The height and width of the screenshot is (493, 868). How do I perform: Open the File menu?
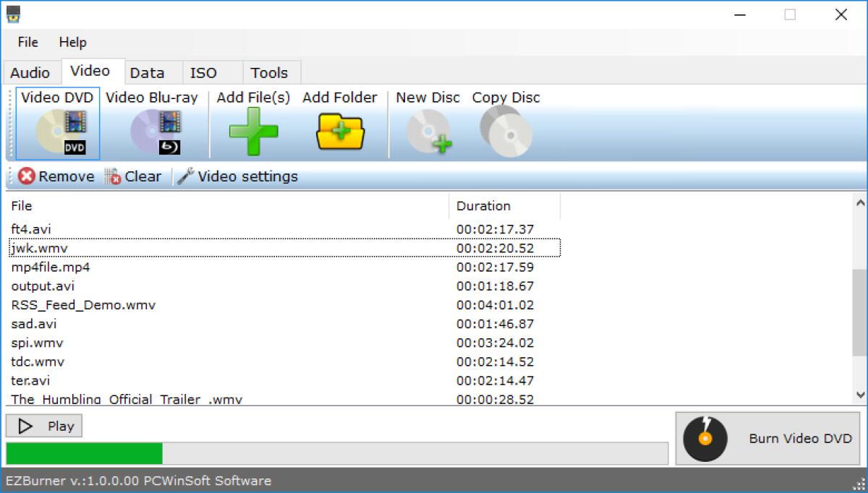pos(27,42)
